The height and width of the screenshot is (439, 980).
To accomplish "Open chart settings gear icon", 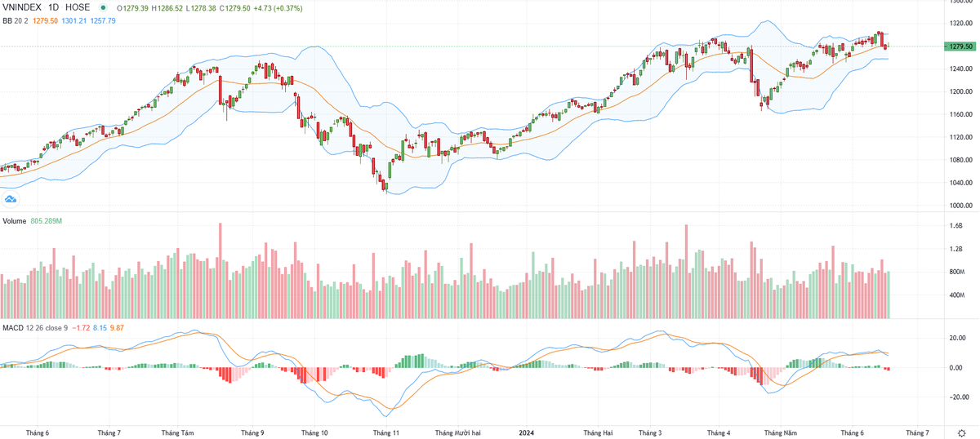I will pyautogui.click(x=960, y=432).
